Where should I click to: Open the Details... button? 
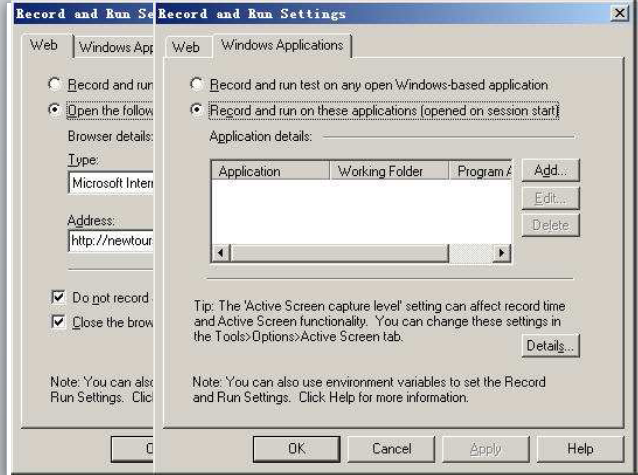[x=550, y=346]
